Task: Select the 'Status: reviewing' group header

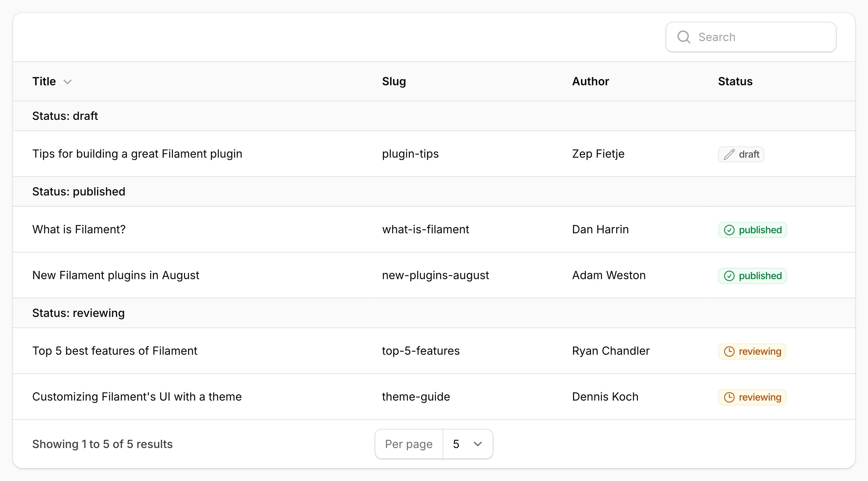Action: pos(434,313)
